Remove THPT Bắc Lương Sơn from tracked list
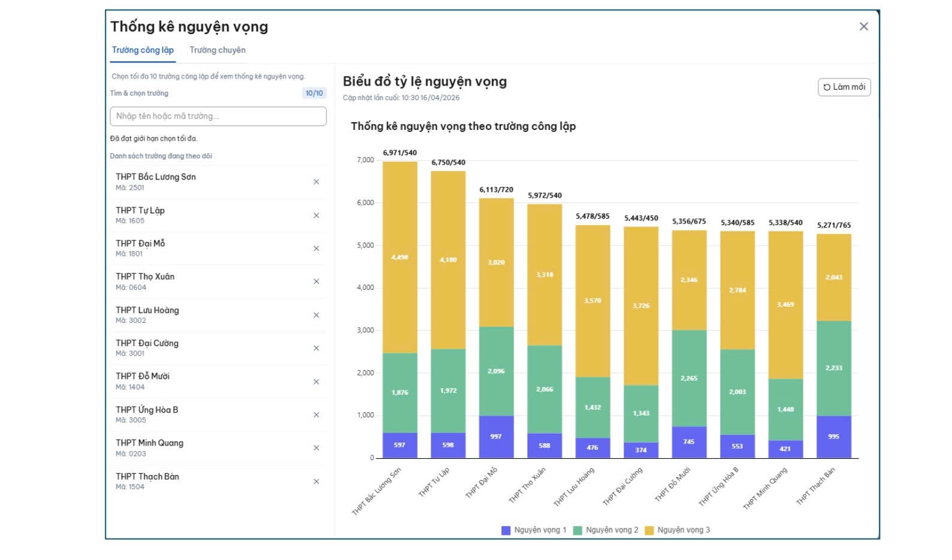 click(x=316, y=182)
